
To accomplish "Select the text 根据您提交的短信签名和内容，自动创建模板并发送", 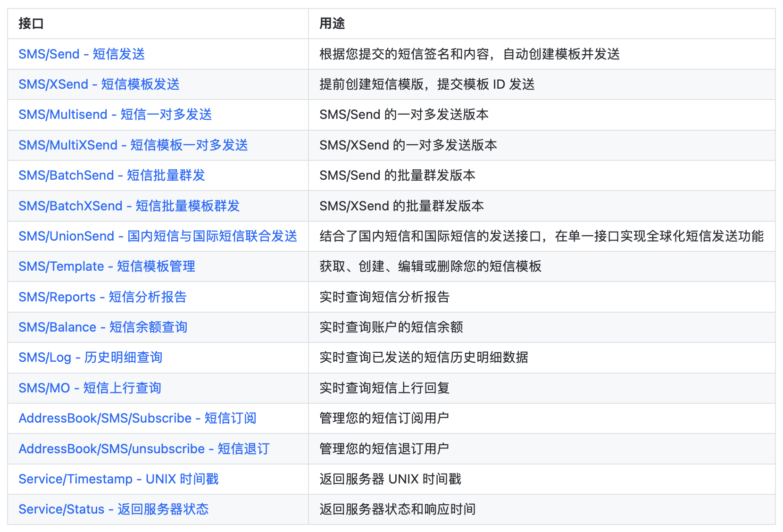I will [x=469, y=54].
